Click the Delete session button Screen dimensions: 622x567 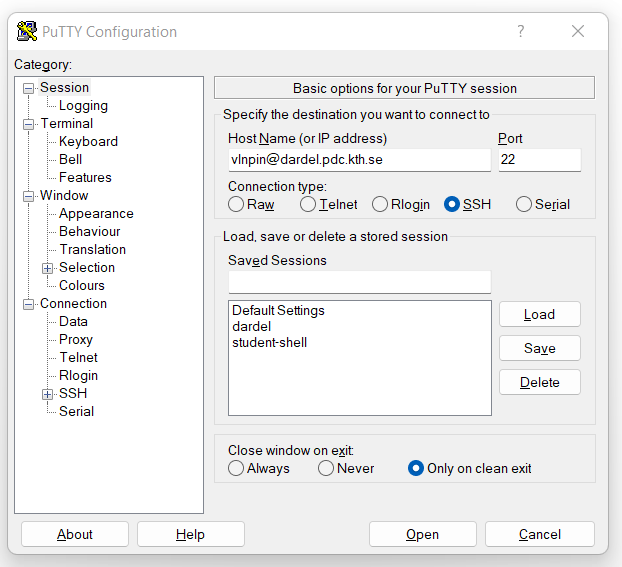coord(539,382)
